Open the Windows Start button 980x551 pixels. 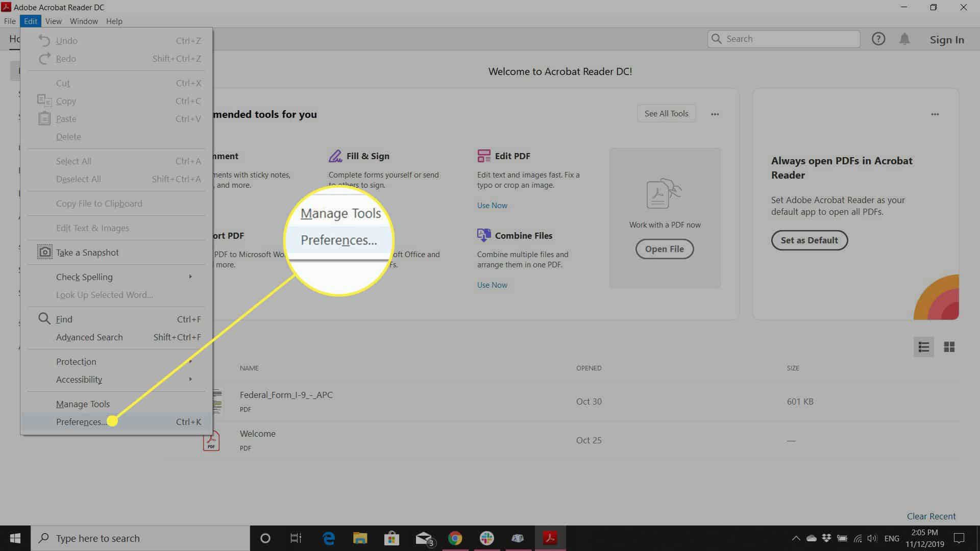click(15, 538)
